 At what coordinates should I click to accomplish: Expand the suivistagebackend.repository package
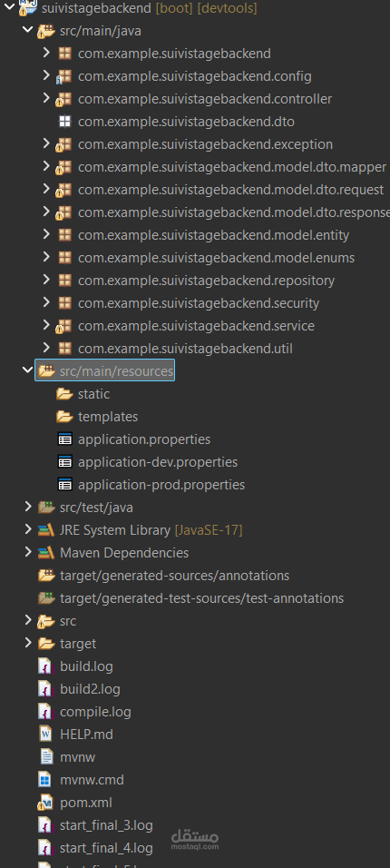[x=46, y=281]
